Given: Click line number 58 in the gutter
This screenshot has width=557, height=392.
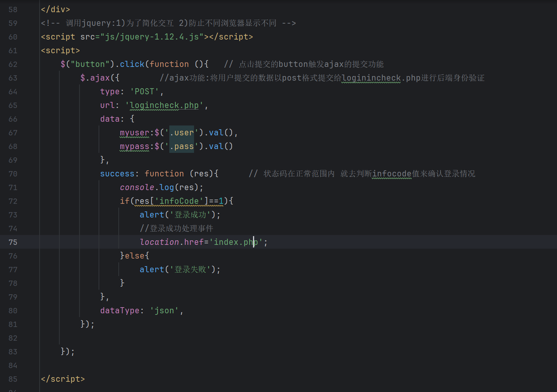Looking at the screenshot, I should click(x=13, y=10).
